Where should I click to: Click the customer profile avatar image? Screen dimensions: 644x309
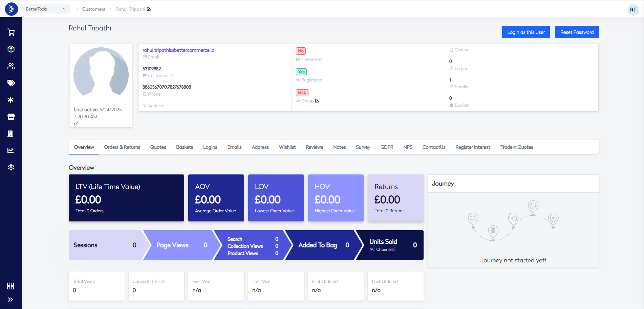point(101,74)
